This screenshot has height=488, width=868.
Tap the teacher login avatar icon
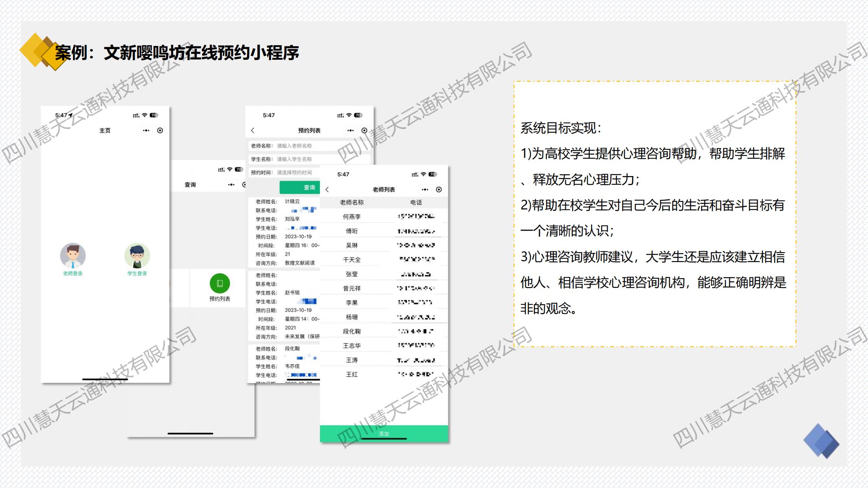point(73,256)
